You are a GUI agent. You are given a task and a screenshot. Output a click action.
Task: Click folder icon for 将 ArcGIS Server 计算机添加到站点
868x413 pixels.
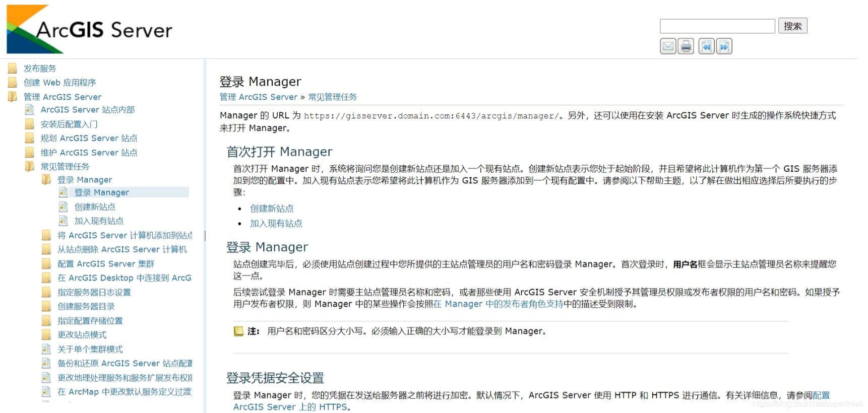(x=46, y=235)
